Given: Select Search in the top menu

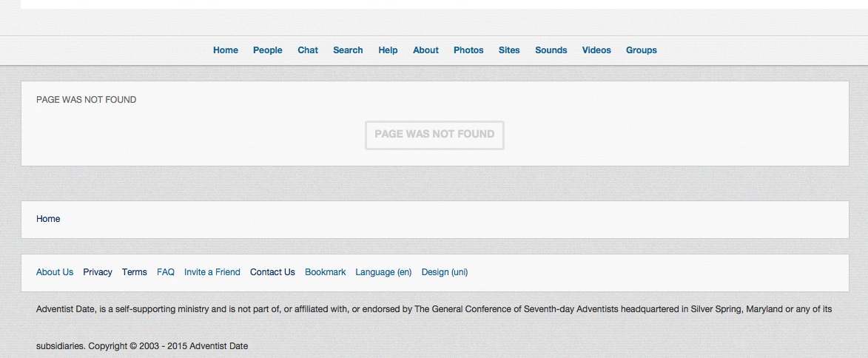Looking at the screenshot, I should [348, 50].
